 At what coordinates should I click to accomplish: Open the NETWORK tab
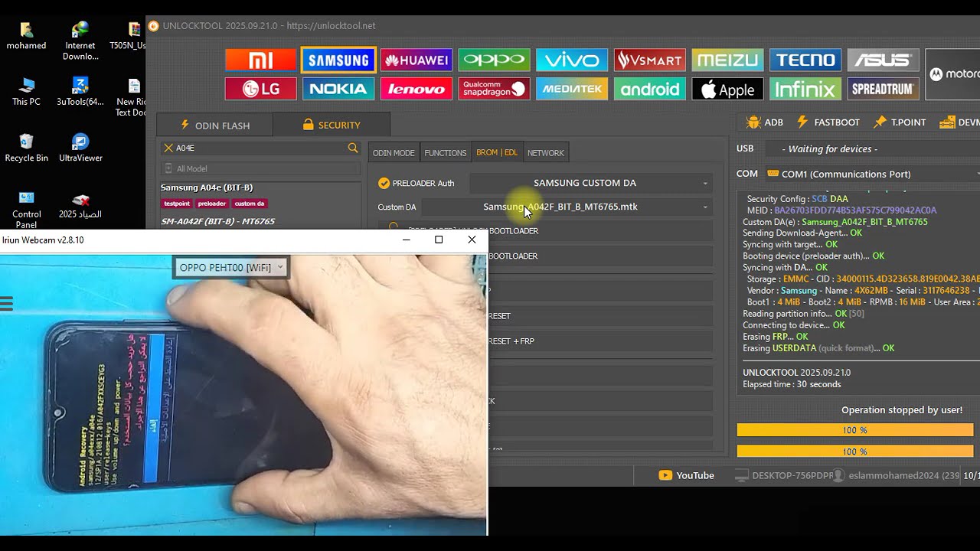(546, 153)
